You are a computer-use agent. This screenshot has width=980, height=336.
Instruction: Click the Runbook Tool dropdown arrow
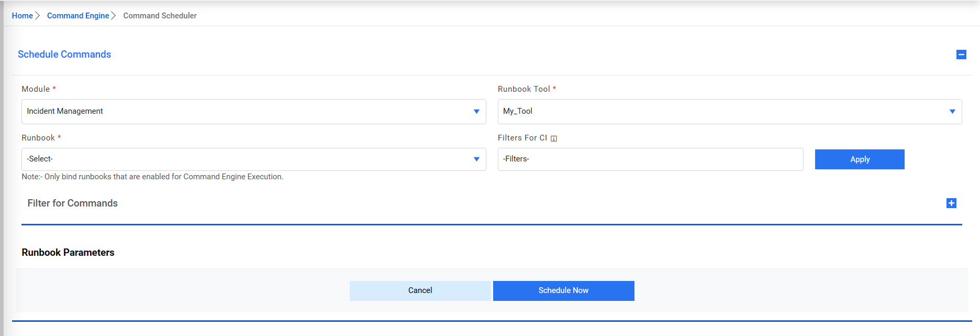pos(952,112)
